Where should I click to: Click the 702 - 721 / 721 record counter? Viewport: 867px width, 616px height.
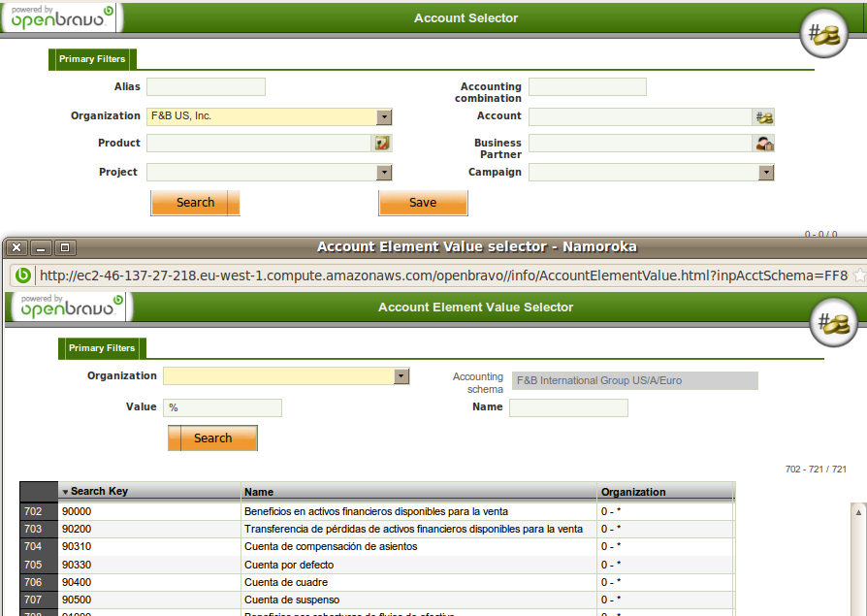[816, 469]
